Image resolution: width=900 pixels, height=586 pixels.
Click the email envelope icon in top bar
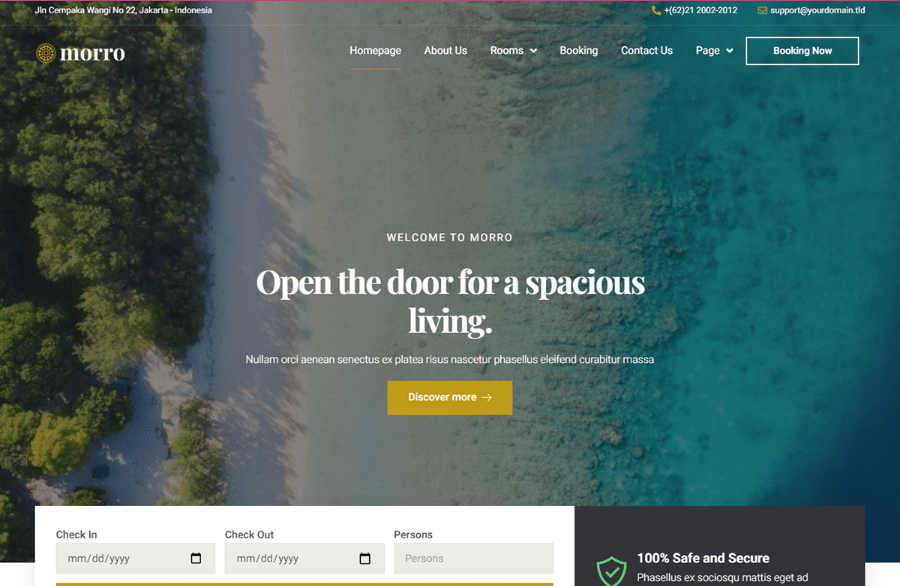762,10
